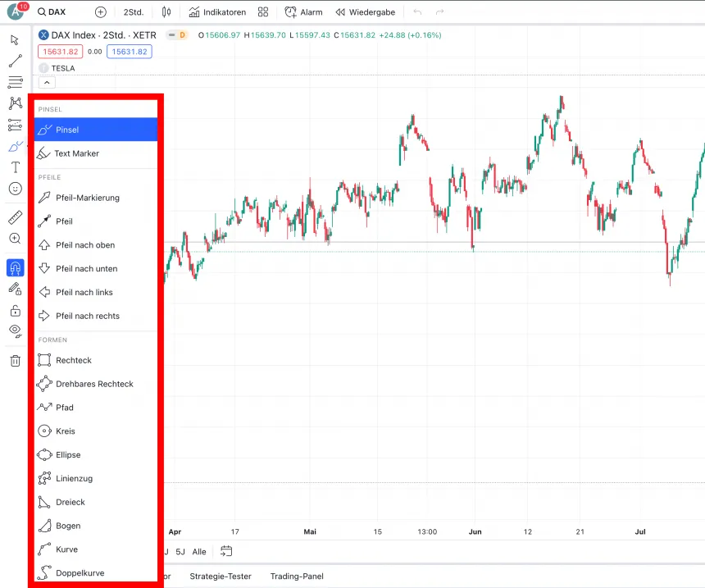Click the DAX symbol search field
The image size is (705, 588).
(52, 12)
